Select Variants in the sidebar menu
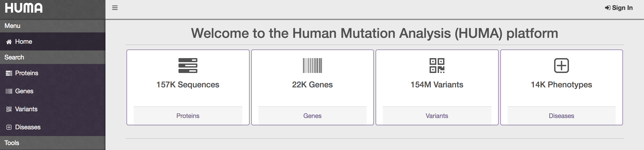Screen dimensions: 644x150 pyautogui.click(x=53, y=109)
